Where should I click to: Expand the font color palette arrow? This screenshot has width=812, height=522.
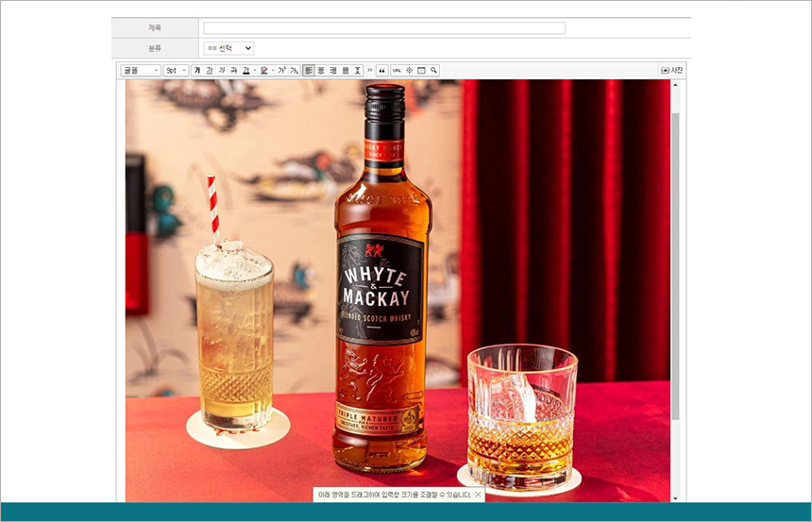(255, 71)
